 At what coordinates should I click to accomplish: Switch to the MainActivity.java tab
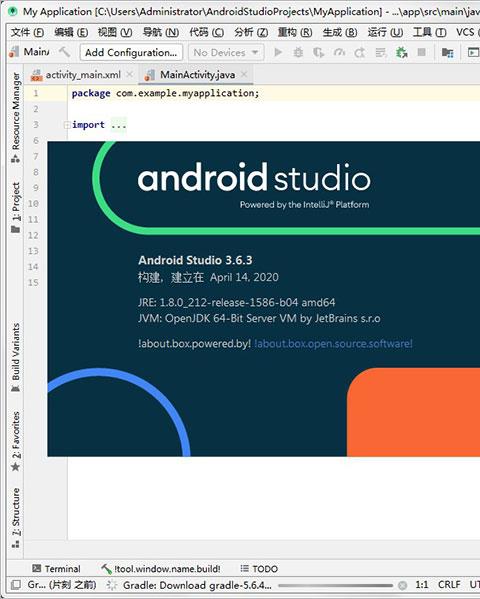click(x=196, y=74)
